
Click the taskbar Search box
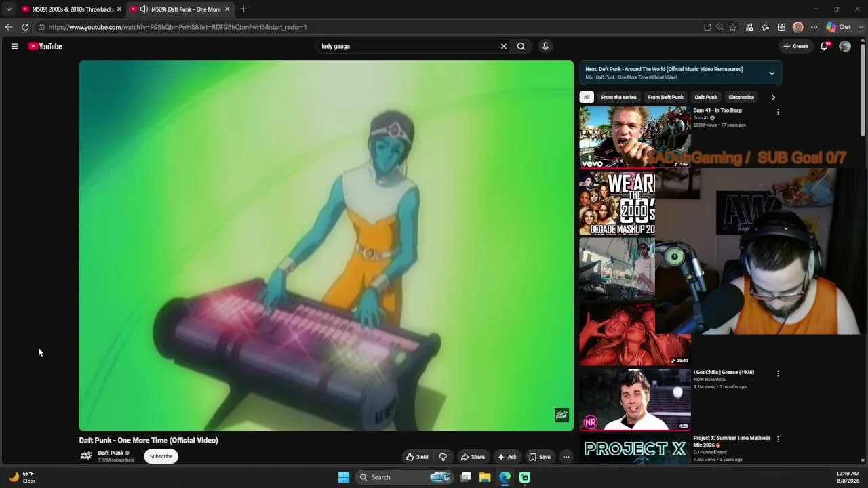404,477
